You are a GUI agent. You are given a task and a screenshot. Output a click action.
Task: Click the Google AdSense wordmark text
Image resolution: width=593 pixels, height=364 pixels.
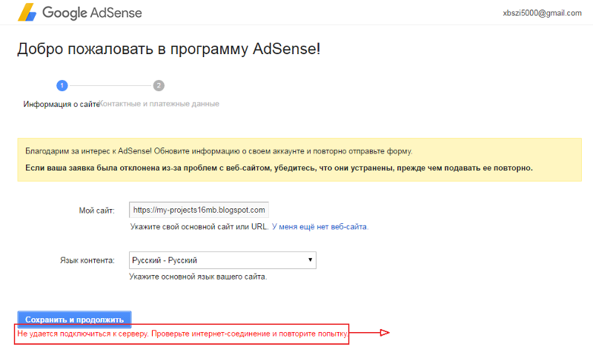coord(92,13)
